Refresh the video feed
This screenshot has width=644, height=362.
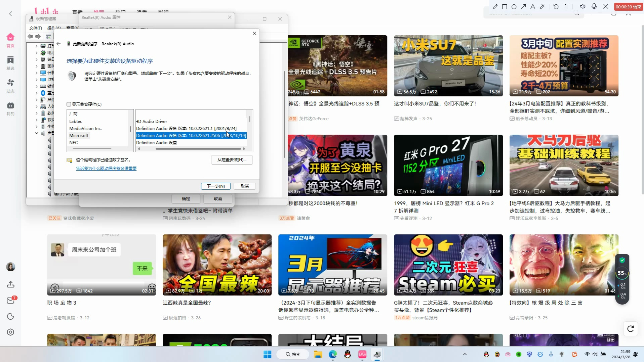[631, 329]
